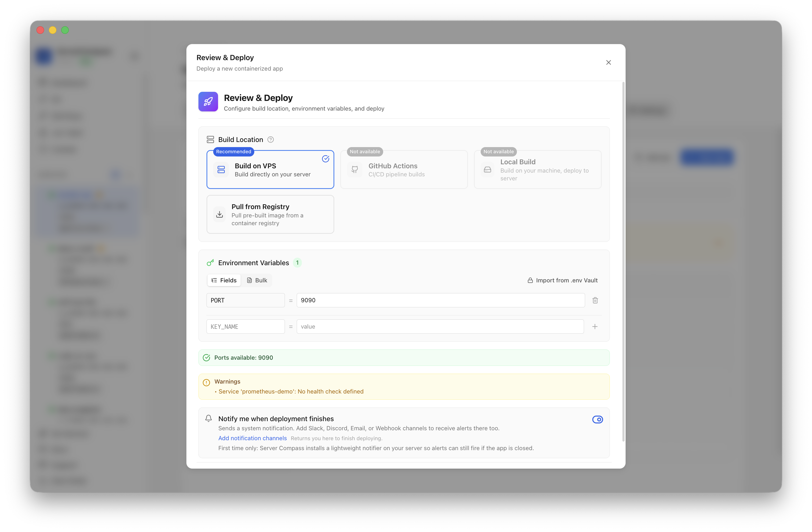This screenshot has height=532, width=812.
Task: Click the GitHub Actions build option
Action: point(404,169)
